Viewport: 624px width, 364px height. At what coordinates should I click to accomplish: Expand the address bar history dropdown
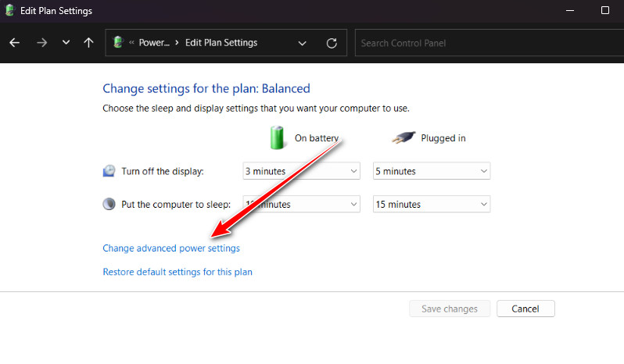[x=302, y=43]
